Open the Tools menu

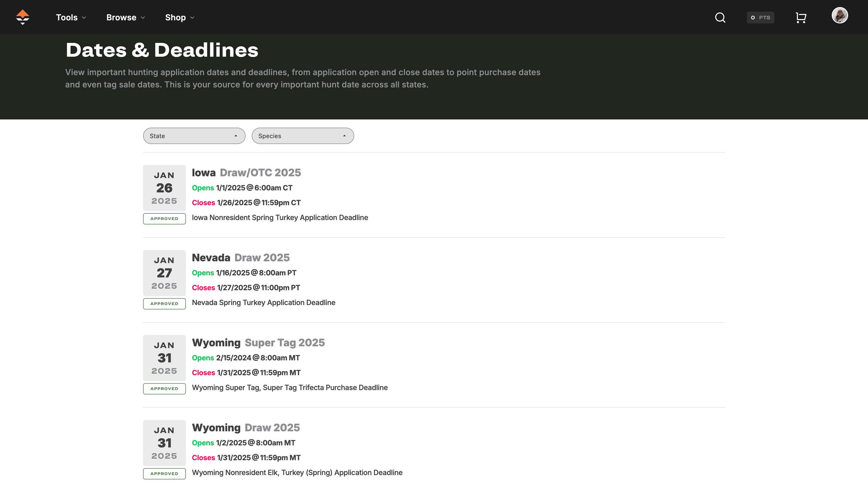click(x=67, y=17)
